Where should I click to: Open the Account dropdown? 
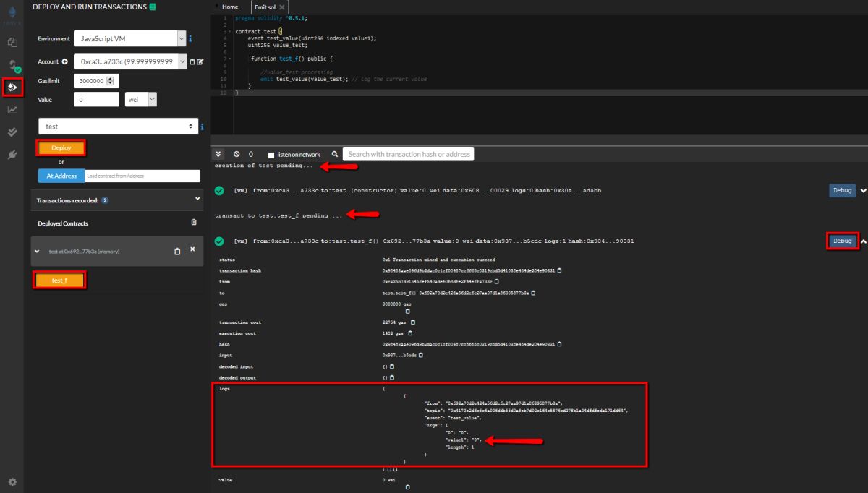(131, 62)
